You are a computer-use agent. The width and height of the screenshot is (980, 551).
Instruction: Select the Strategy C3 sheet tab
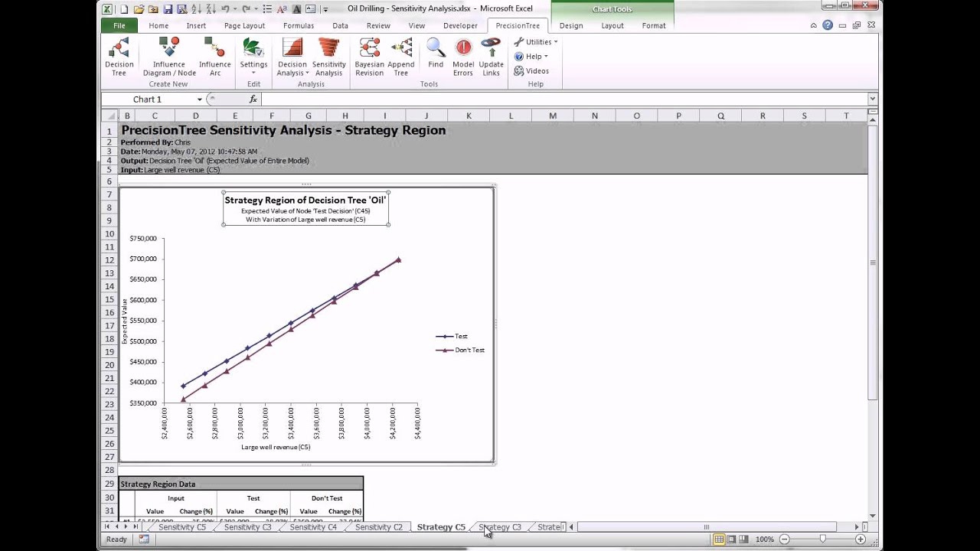(500, 527)
